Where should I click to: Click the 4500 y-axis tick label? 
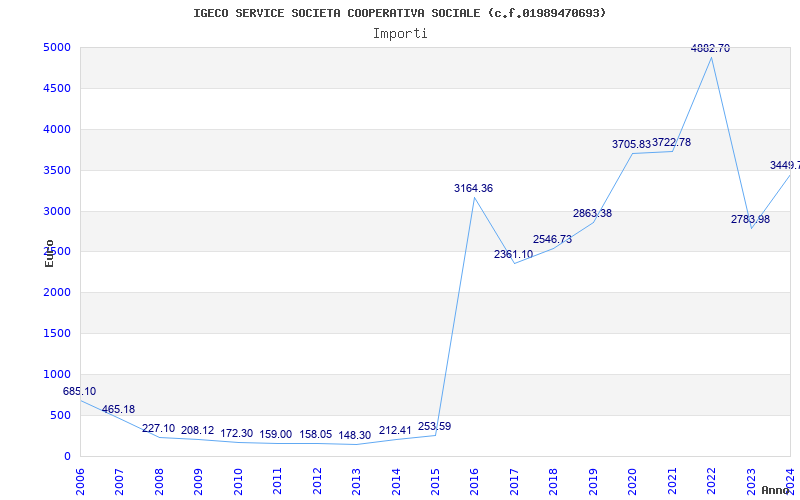(x=57, y=88)
